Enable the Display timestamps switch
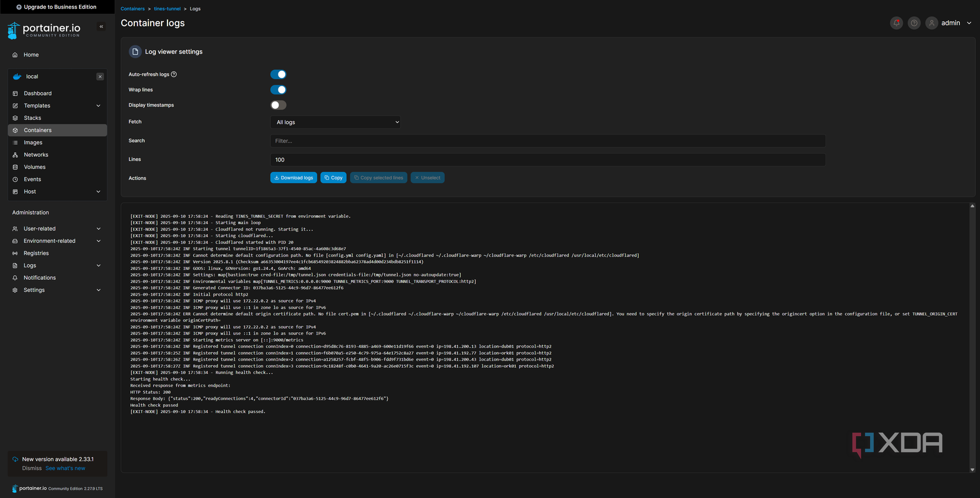980x498 pixels. point(278,105)
